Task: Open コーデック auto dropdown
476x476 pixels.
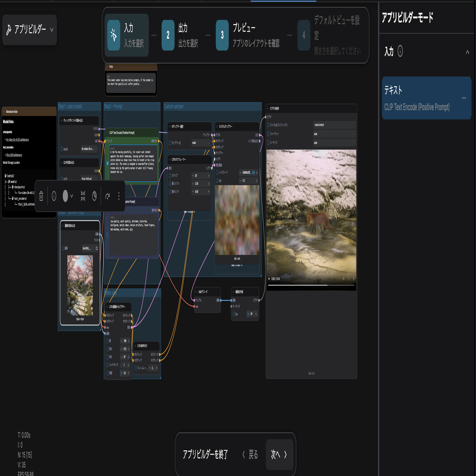Action: pos(334,143)
